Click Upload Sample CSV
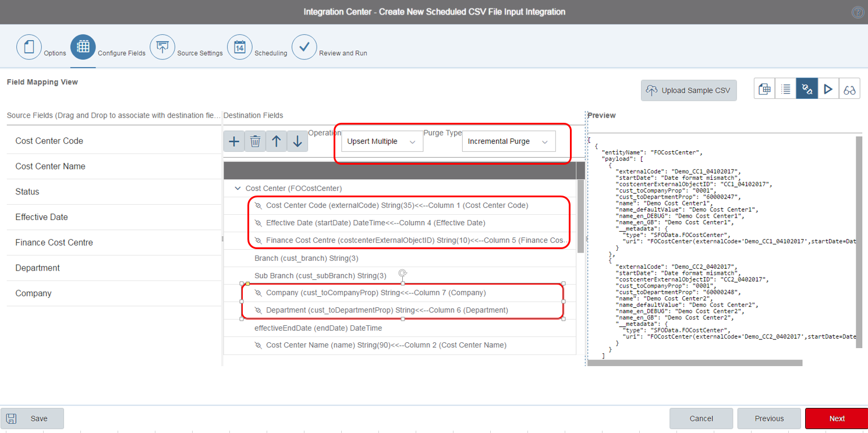This screenshot has width=868, height=433. click(x=689, y=90)
